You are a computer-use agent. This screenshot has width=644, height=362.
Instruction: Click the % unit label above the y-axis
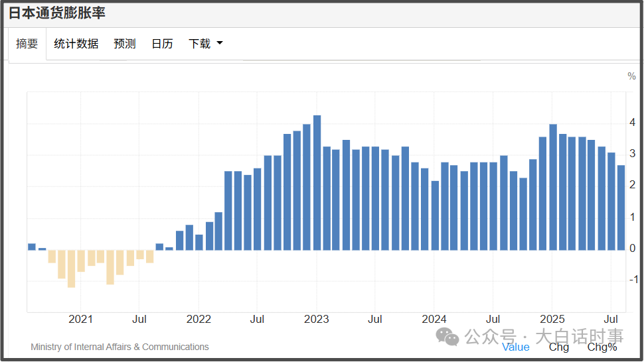[631, 76]
